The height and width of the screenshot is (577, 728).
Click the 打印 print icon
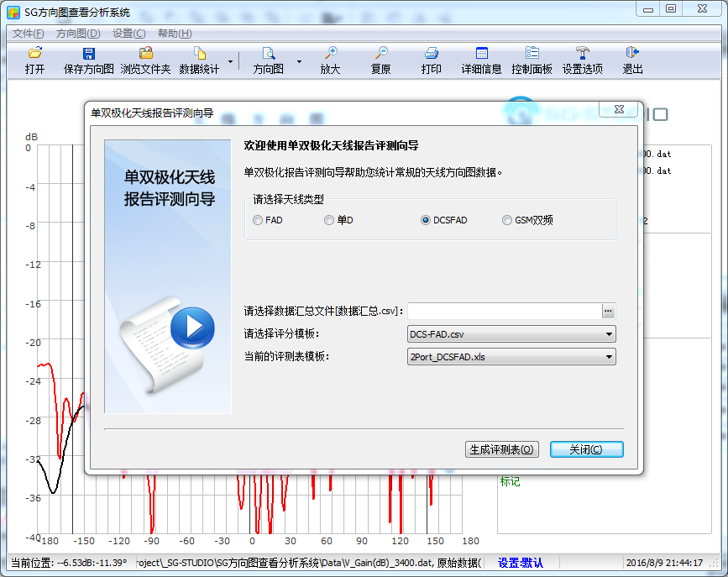[x=432, y=54]
